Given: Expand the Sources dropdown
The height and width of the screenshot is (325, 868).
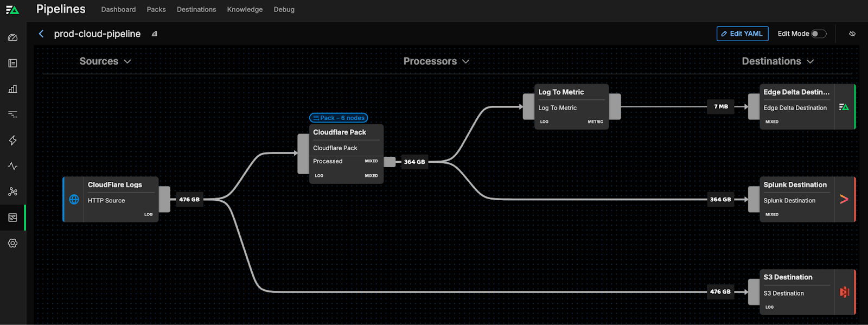Looking at the screenshot, I should tap(105, 61).
